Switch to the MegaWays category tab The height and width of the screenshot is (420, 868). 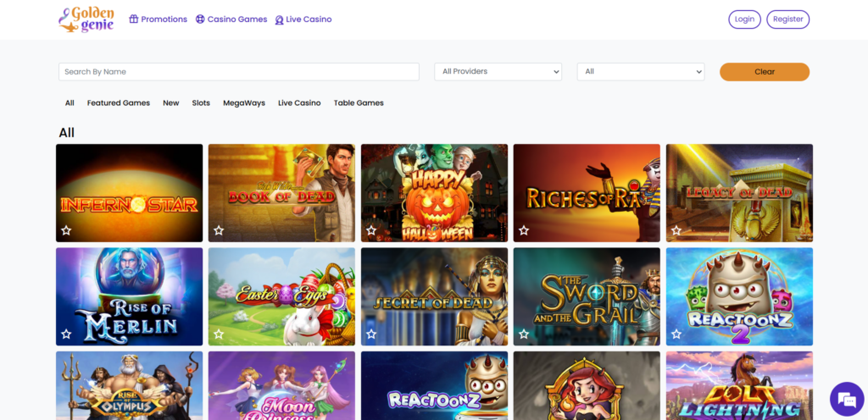coord(243,103)
